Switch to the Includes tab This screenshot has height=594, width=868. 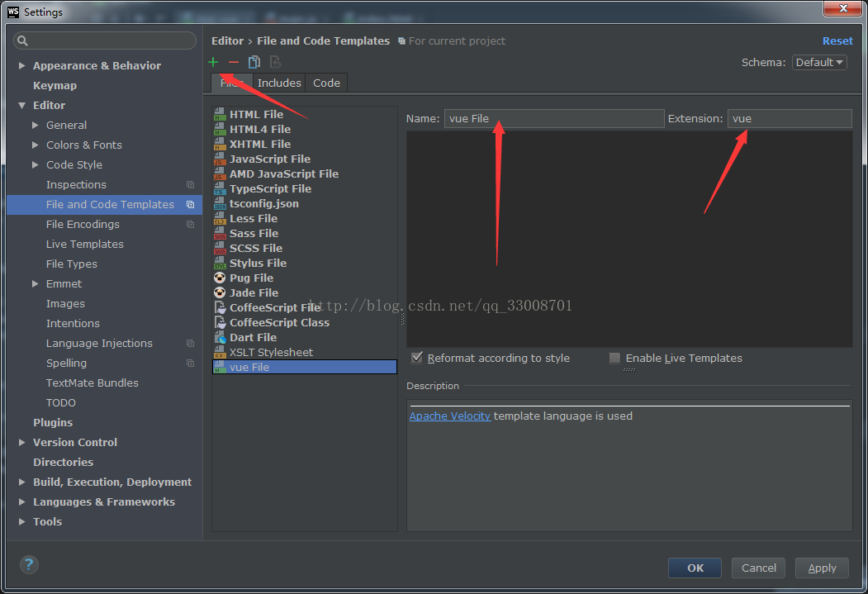(x=279, y=83)
